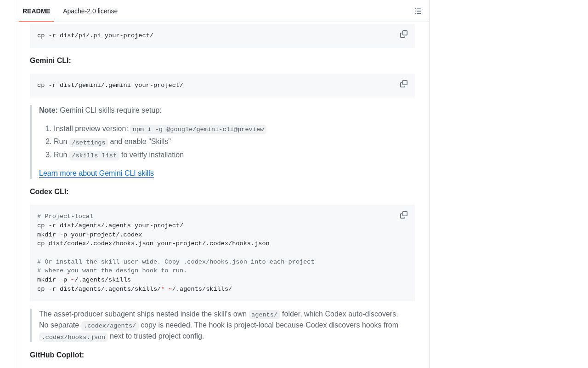
Task: Click the '# Project-local' comment line
Action: pos(65,217)
